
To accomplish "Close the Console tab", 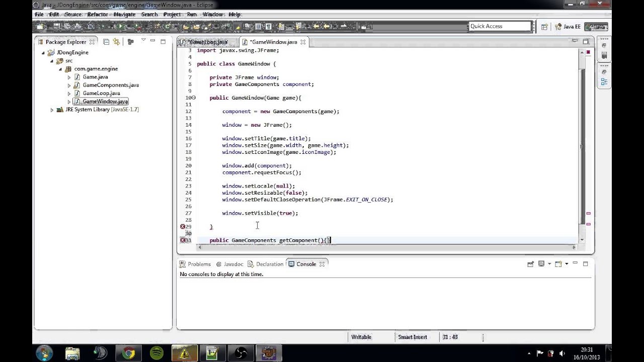I will pyautogui.click(x=322, y=264).
